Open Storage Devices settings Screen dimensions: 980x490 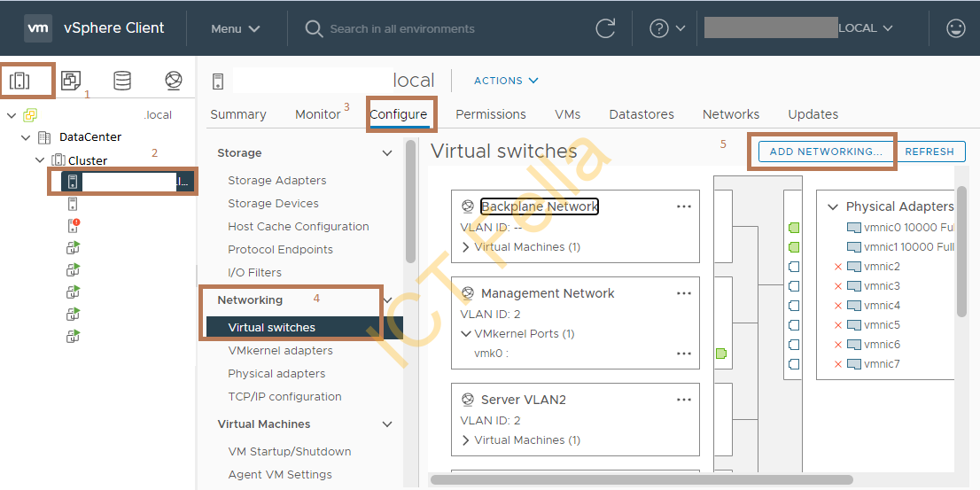[x=273, y=203]
